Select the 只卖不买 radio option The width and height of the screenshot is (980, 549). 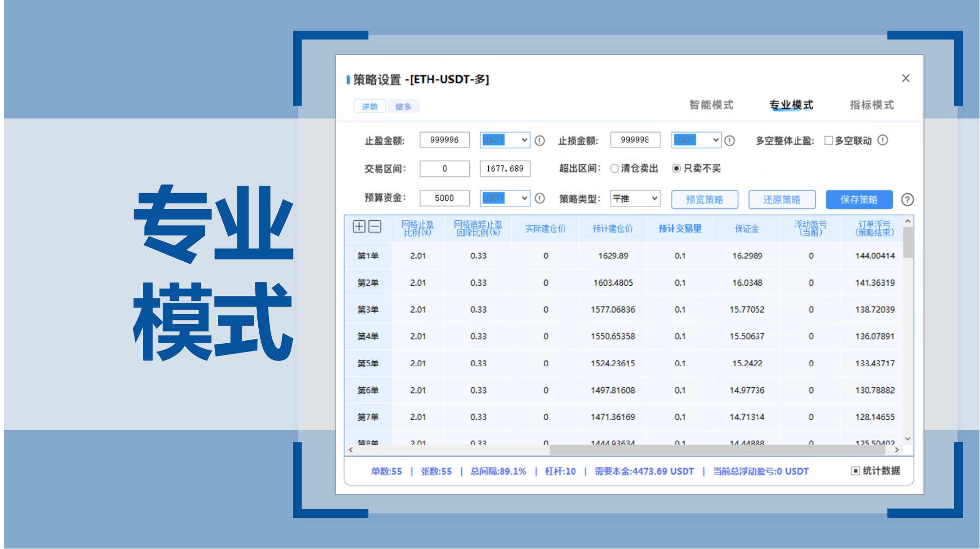[x=676, y=168]
